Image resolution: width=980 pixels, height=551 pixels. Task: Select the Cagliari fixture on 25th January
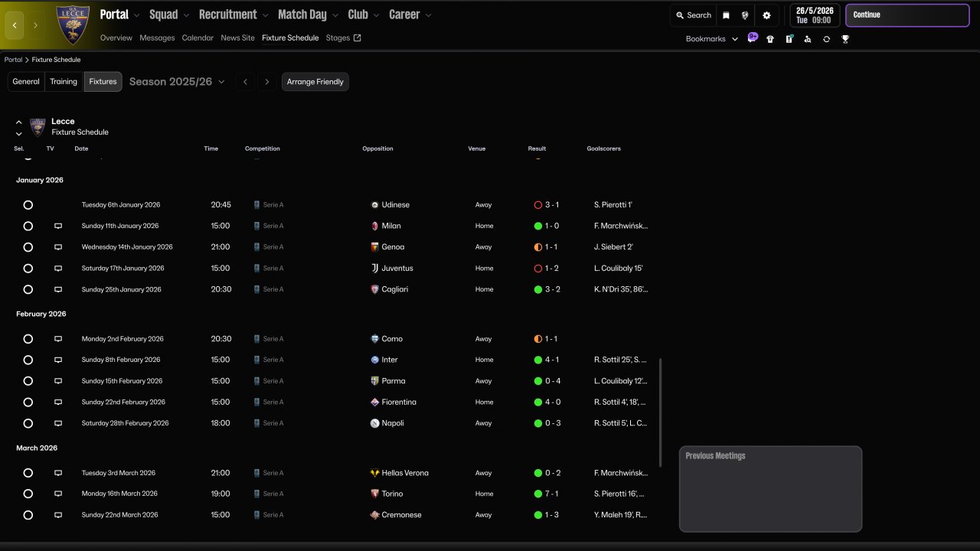pyautogui.click(x=28, y=289)
